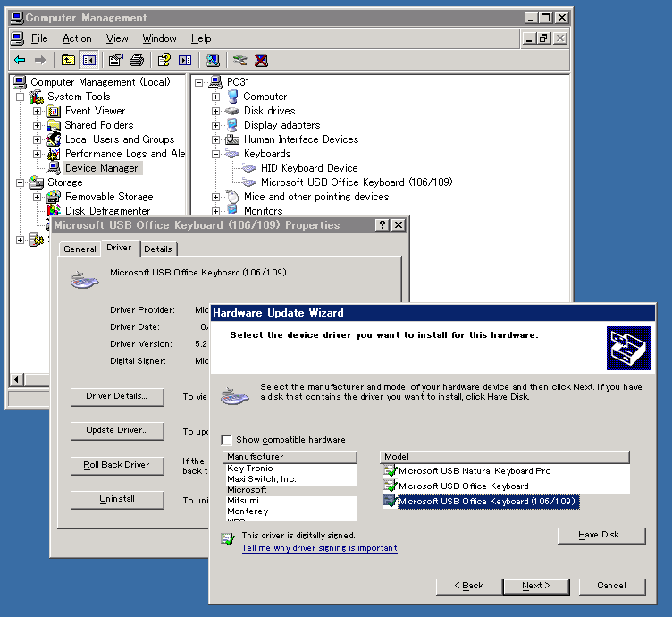Select HID Keyboard Device in the tree
Image resolution: width=672 pixels, height=617 pixels.
(x=309, y=168)
